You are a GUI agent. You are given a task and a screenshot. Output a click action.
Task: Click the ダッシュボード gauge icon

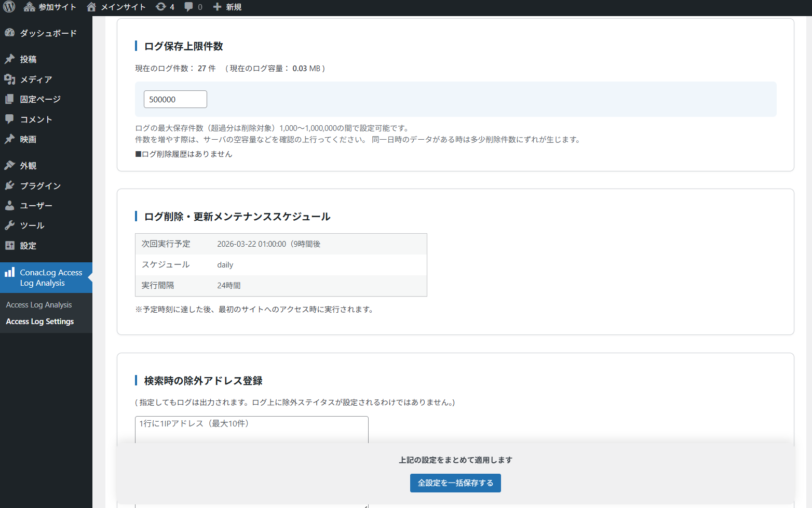pos(9,33)
